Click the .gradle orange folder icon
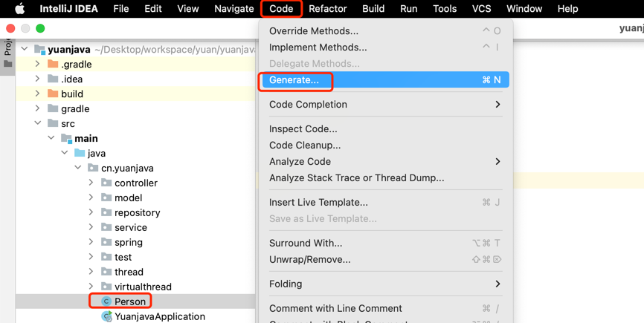 click(x=53, y=64)
